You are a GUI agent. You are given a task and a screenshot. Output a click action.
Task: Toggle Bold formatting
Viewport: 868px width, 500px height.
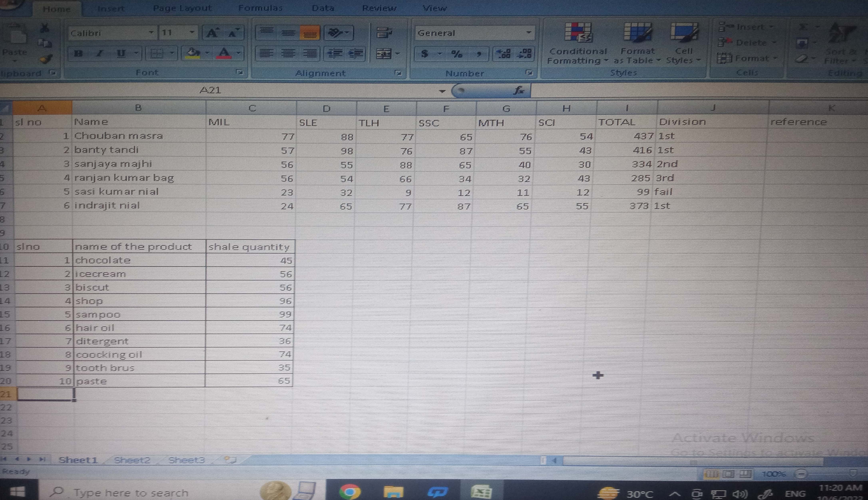(x=78, y=54)
